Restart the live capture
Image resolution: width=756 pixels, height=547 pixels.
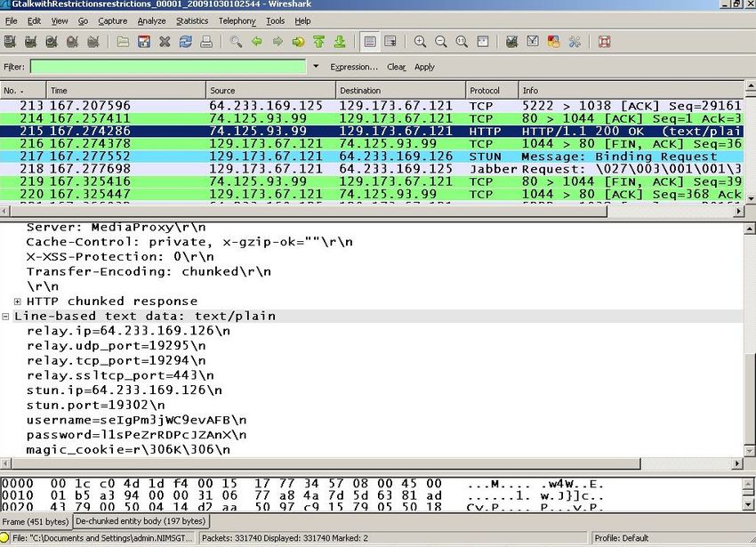click(x=93, y=42)
